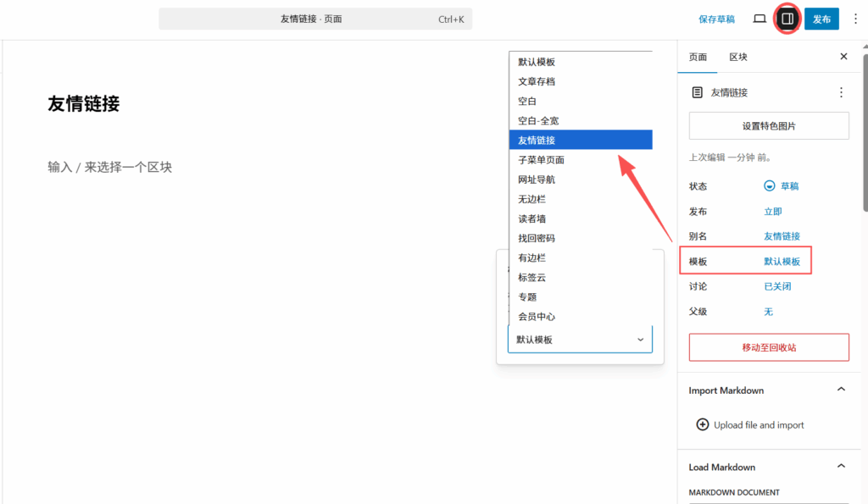Click the laptop preview icon
Screen dimensions: 868x504
click(x=759, y=19)
